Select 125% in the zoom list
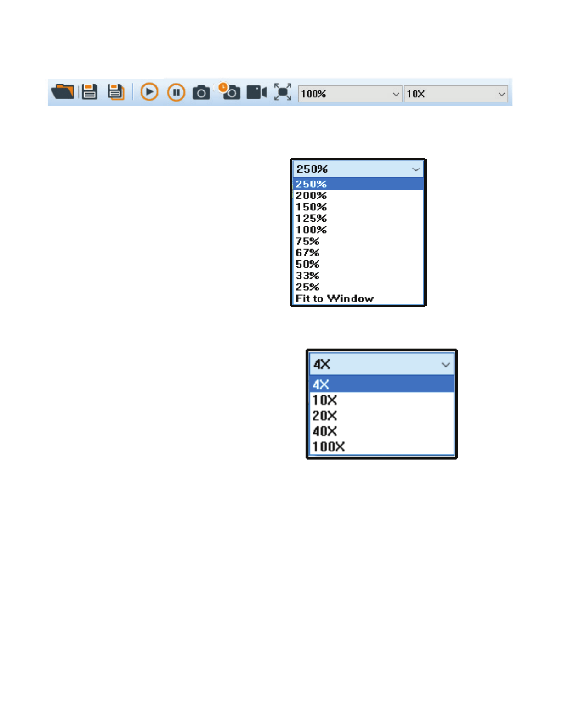 [358, 219]
